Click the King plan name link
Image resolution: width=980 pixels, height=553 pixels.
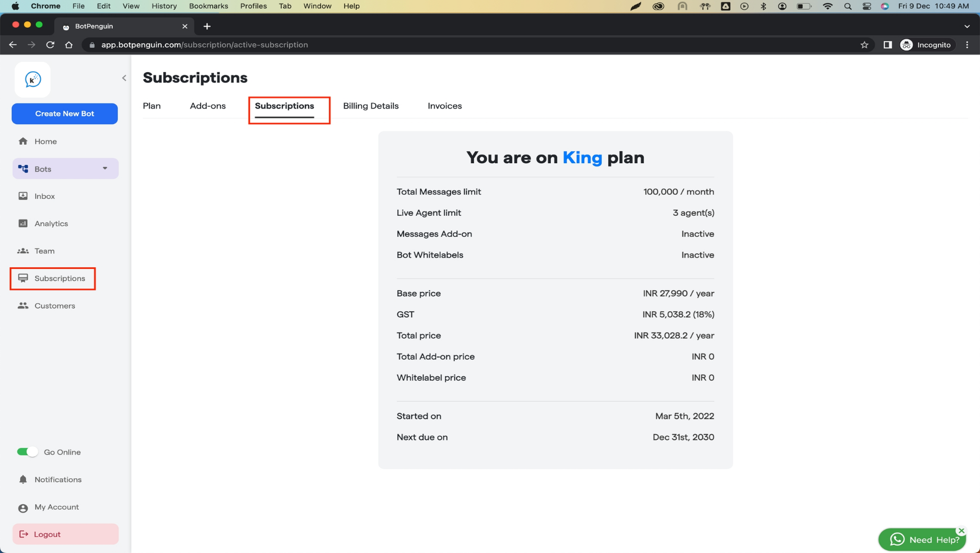pyautogui.click(x=582, y=157)
